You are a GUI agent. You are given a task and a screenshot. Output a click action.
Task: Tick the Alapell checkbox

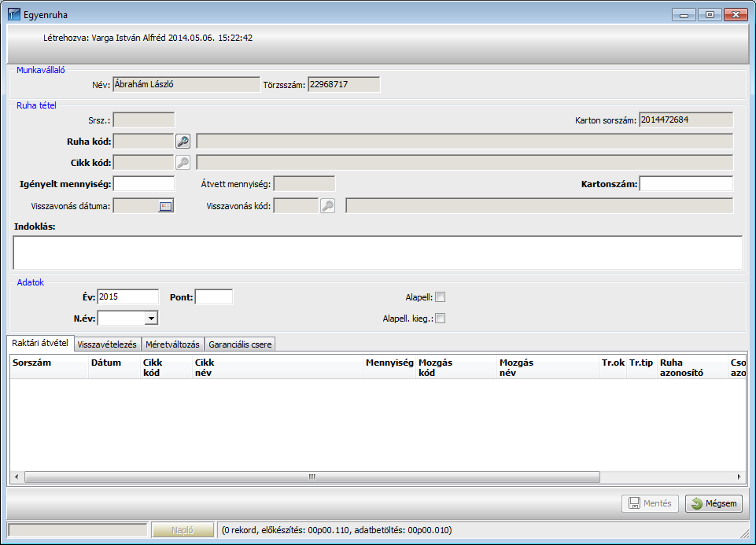click(x=441, y=297)
